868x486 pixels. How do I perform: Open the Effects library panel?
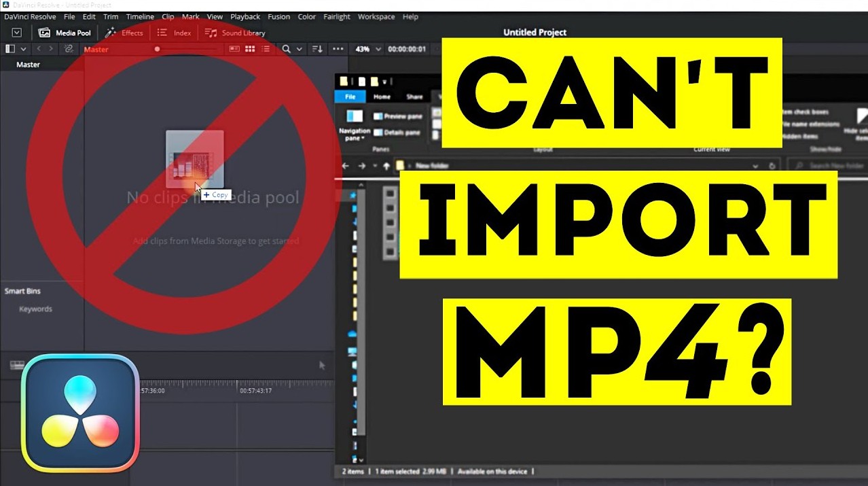pos(124,33)
